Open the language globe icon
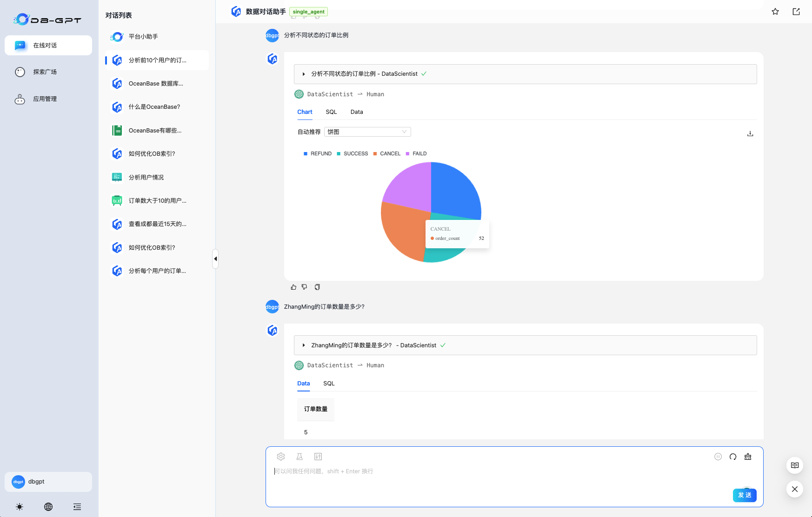 48,507
